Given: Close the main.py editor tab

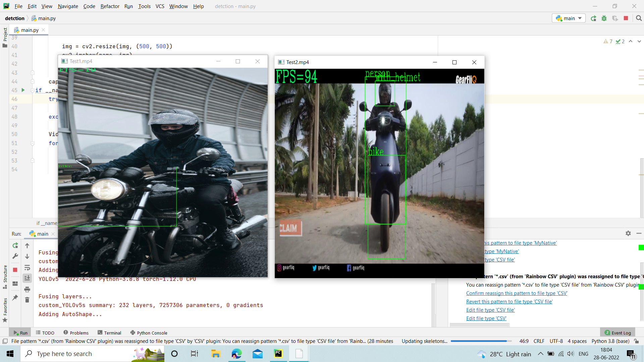Looking at the screenshot, I should (43, 30).
